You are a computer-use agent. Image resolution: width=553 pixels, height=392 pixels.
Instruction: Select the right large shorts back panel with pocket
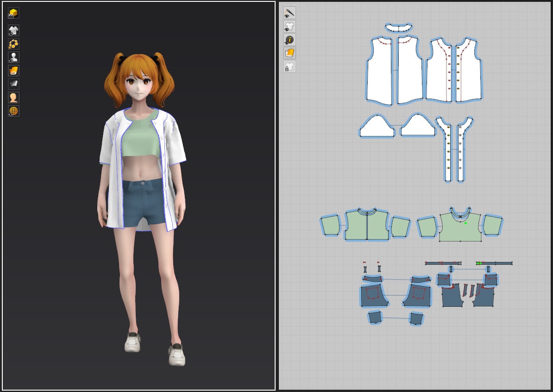(x=418, y=295)
